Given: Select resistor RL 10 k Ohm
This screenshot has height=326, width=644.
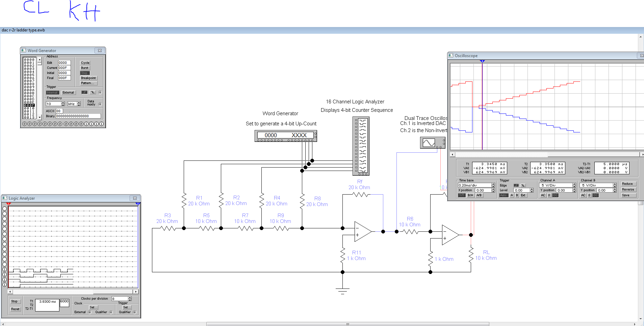Looking at the screenshot, I should click(x=471, y=254).
